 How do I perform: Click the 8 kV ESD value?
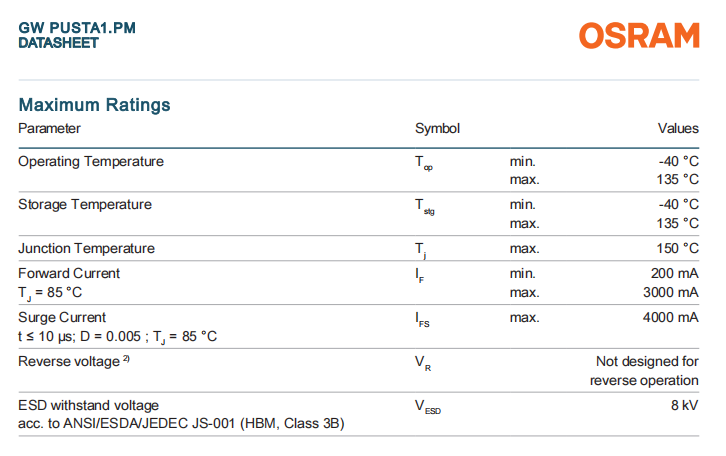point(684,405)
